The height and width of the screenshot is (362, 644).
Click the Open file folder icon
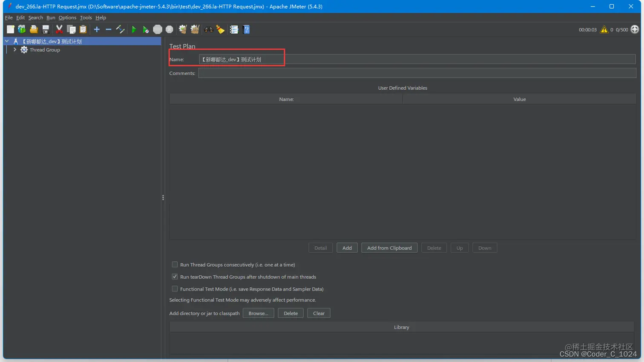[34, 29]
